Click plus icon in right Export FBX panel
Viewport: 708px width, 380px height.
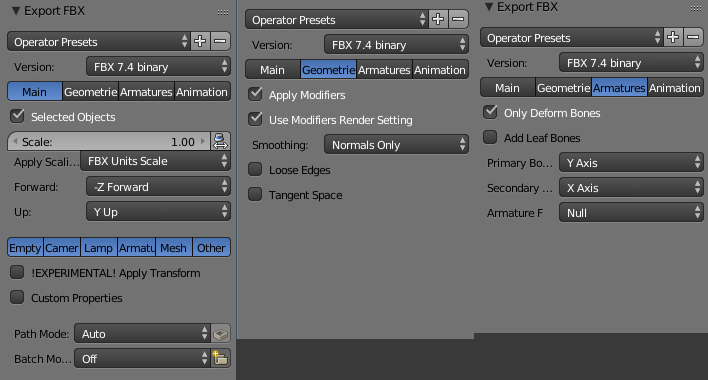point(673,37)
